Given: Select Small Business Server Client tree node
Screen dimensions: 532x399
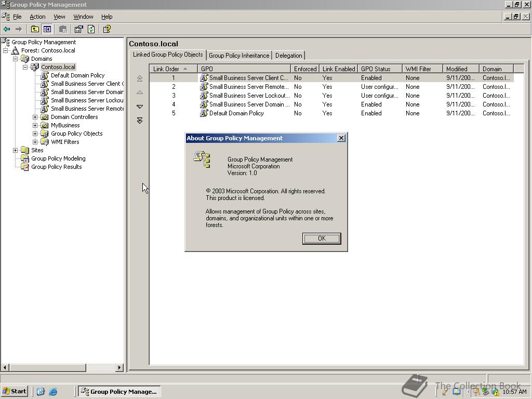Looking at the screenshot, I should (x=87, y=84).
